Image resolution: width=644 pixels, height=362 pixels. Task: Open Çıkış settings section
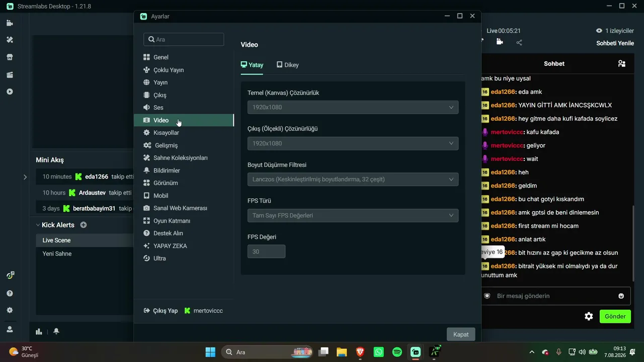coord(184,95)
